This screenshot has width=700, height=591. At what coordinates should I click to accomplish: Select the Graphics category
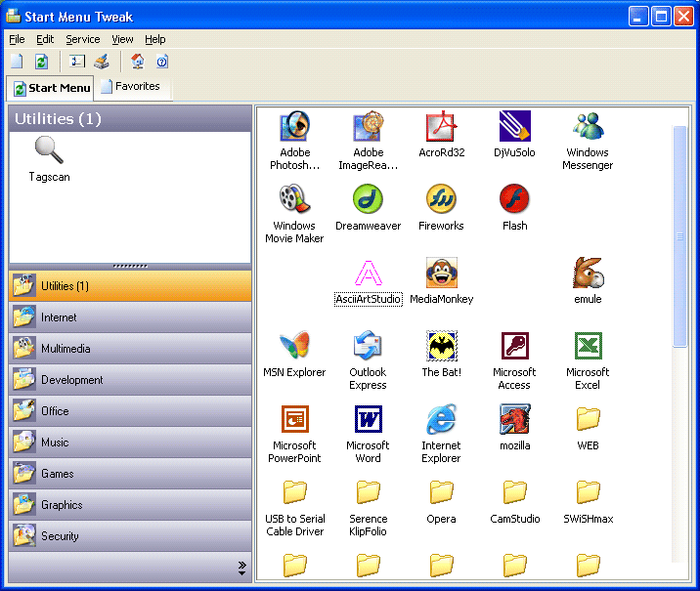click(x=130, y=504)
